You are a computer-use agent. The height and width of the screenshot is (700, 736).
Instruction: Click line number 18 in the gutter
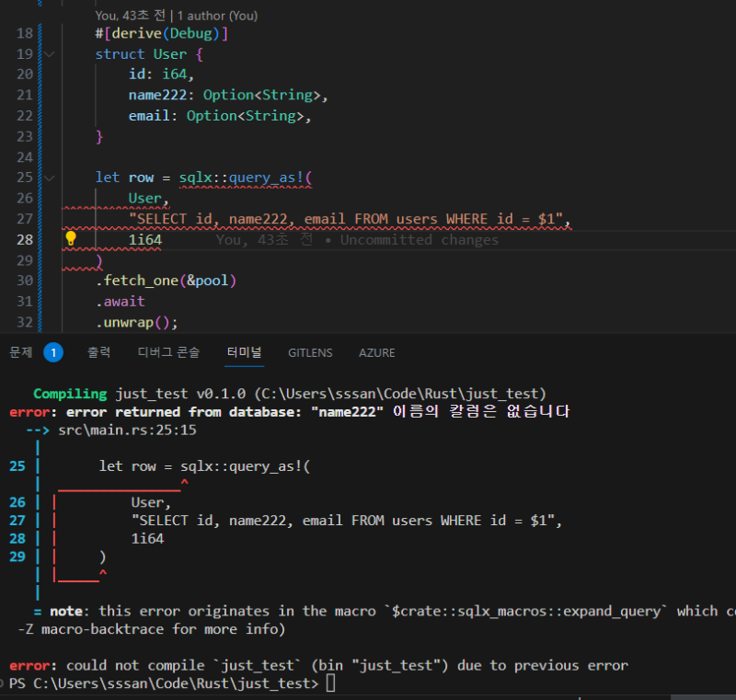[x=25, y=33]
